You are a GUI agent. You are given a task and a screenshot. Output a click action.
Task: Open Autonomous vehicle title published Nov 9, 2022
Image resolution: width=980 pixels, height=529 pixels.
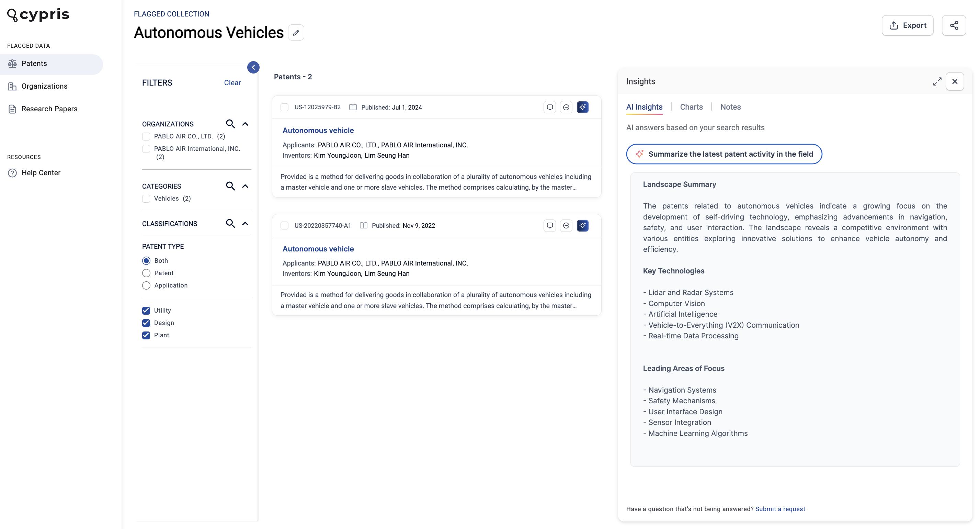[318, 249]
